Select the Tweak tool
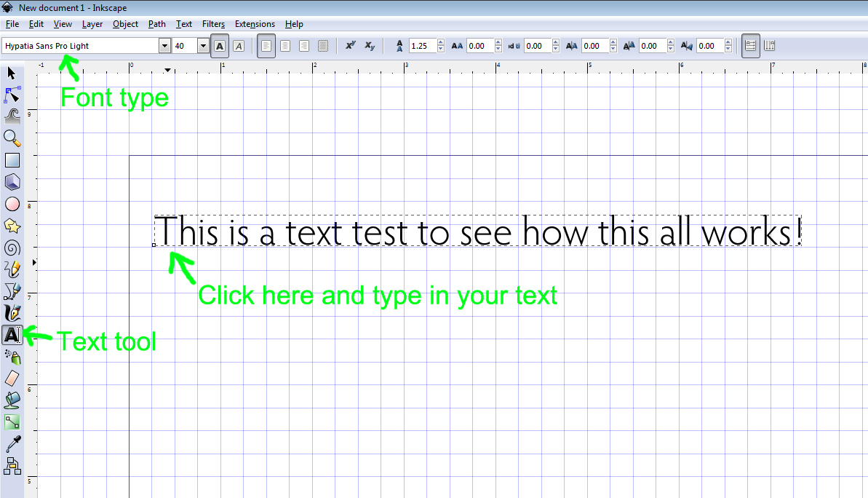The image size is (868, 498). [x=12, y=116]
